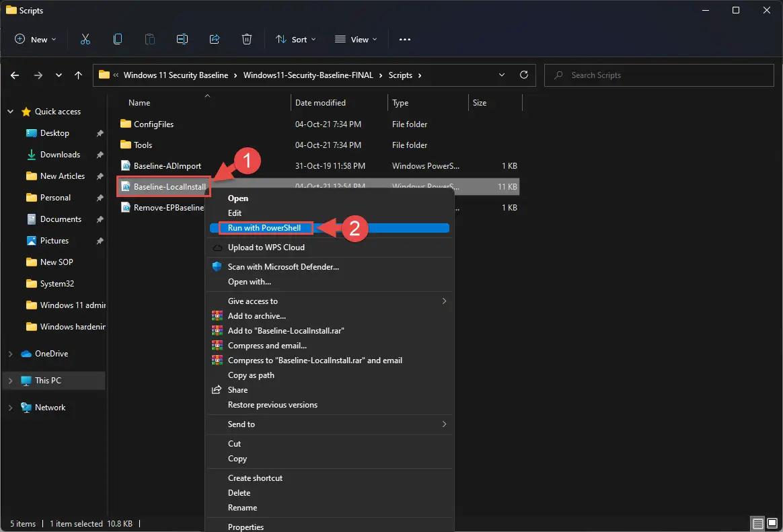Expand the address bar history dropdown
Screen dimensions: 783x532
[x=501, y=75]
